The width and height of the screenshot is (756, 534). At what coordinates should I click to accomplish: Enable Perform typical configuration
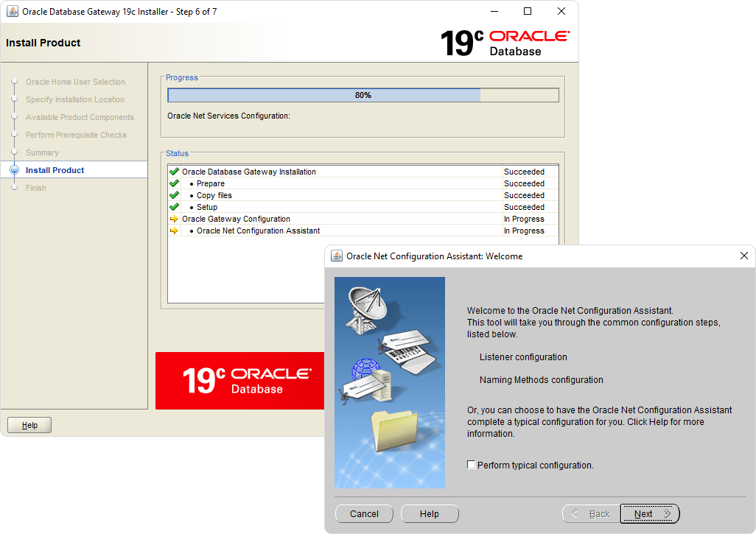pos(469,465)
